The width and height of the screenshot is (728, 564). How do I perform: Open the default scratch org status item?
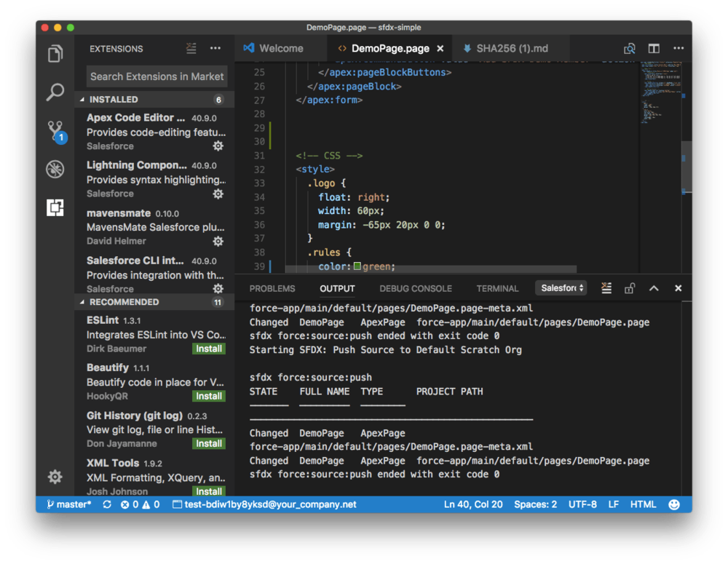tap(264, 504)
